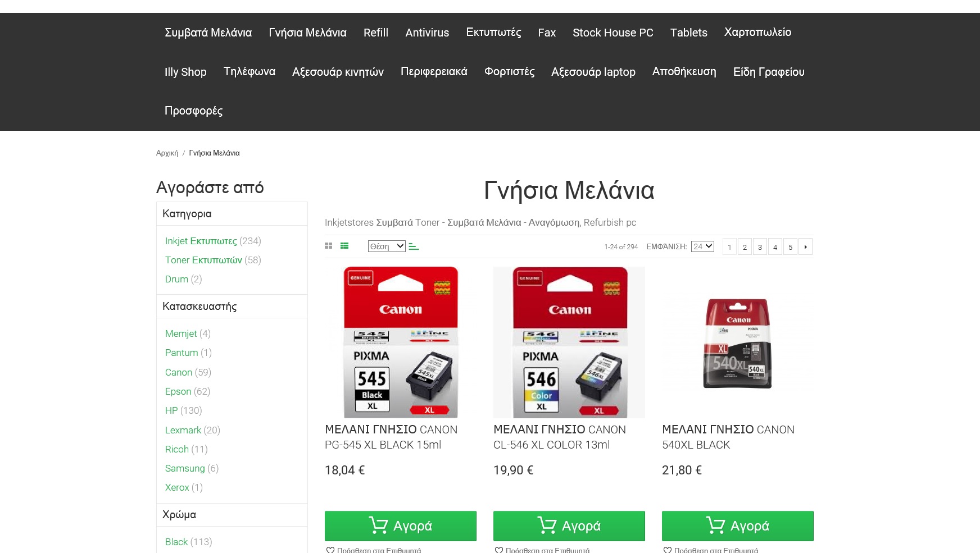Switch to list view icon

pos(344,246)
